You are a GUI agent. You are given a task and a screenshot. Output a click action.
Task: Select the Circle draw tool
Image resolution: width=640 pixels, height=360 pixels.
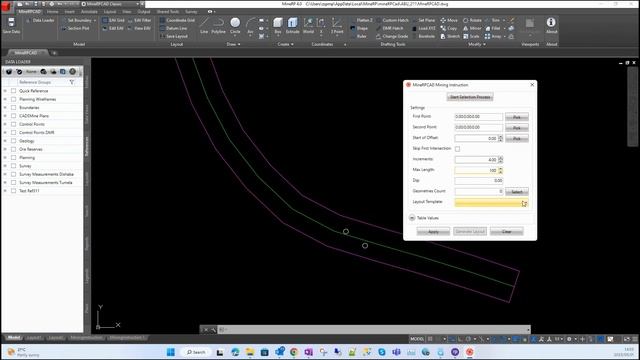pos(235,25)
